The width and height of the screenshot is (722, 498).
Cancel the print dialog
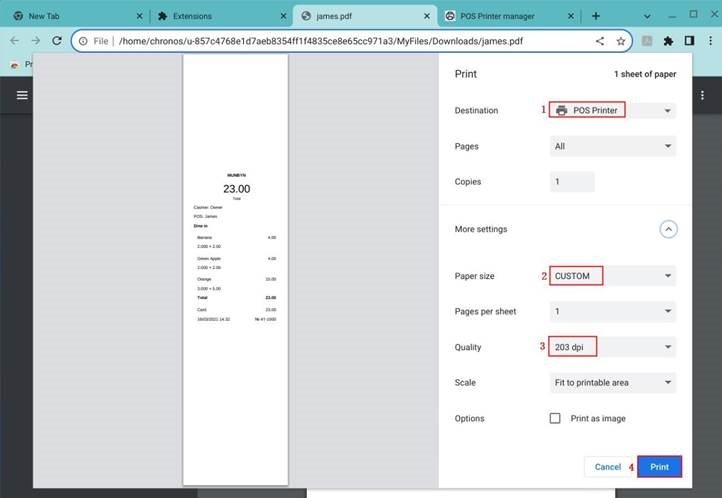click(x=607, y=467)
